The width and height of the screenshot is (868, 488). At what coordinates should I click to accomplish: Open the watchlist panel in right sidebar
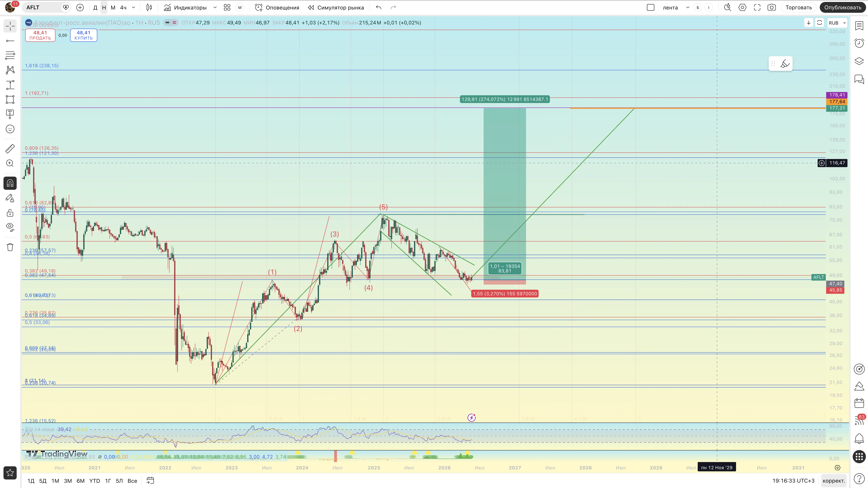click(x=859, y=26)
